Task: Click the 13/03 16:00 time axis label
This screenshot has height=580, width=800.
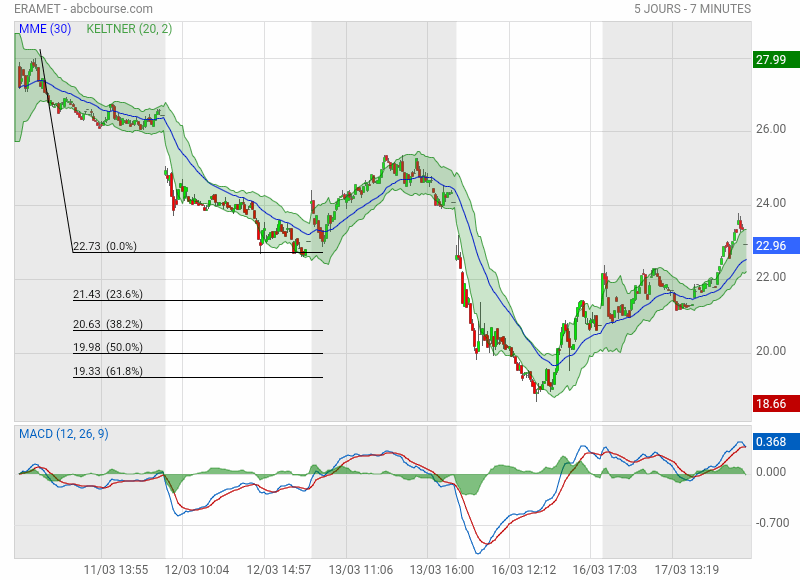Action: tap(442, 570)
